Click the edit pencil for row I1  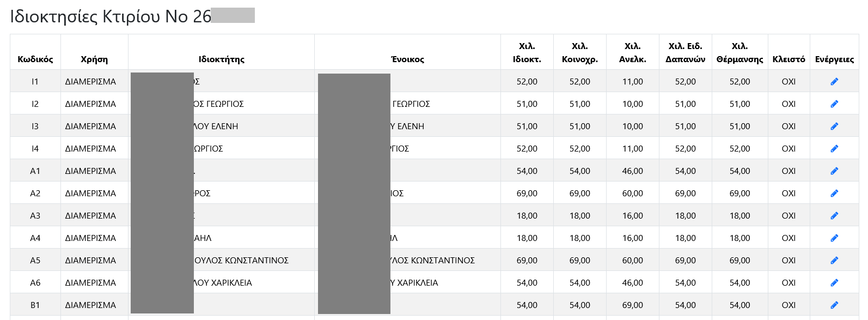click(834, 82)
